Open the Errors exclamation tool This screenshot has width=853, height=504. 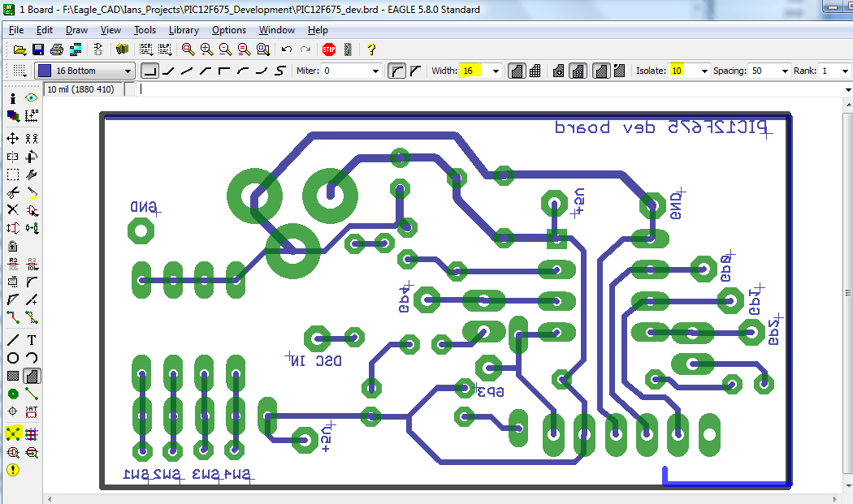(13, 470)
